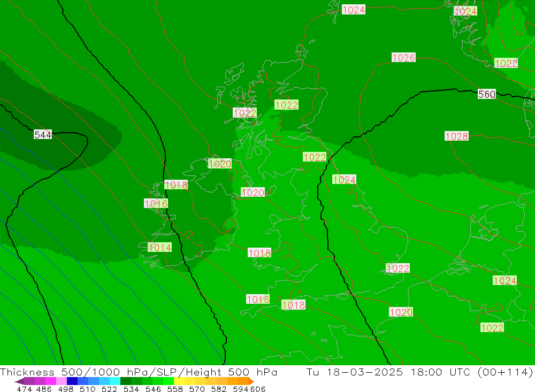Click the legend value 486
The image size is (535, 392).
(x=44, y=389)
